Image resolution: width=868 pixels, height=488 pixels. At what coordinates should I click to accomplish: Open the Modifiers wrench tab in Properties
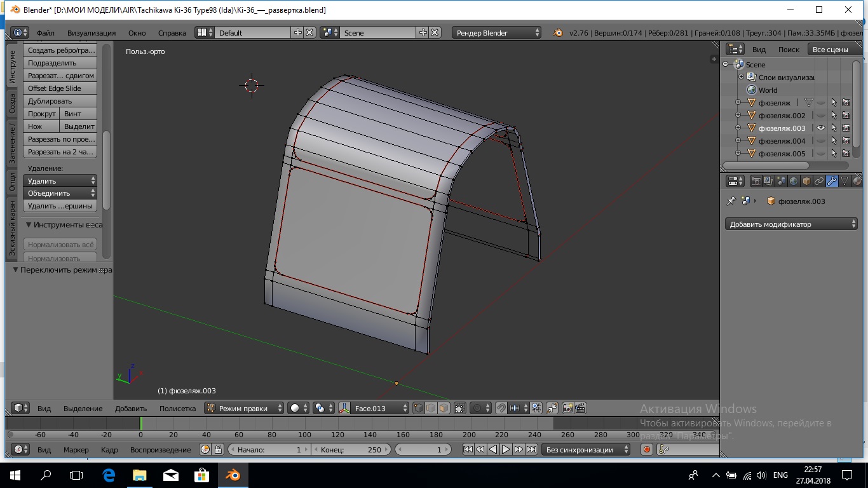pos(832,181)
